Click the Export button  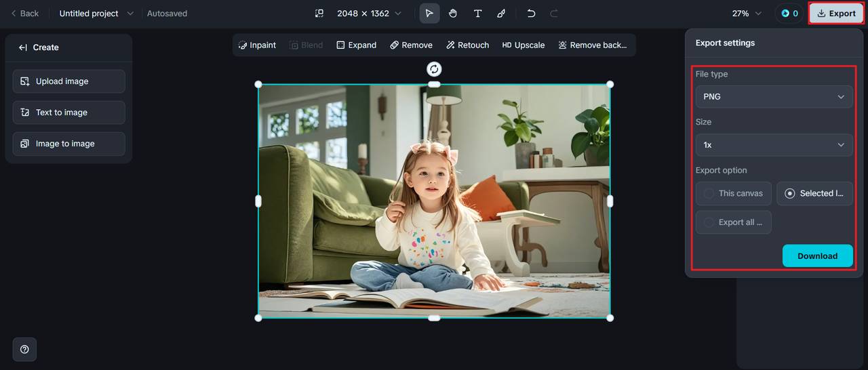[x=836, y=14]
